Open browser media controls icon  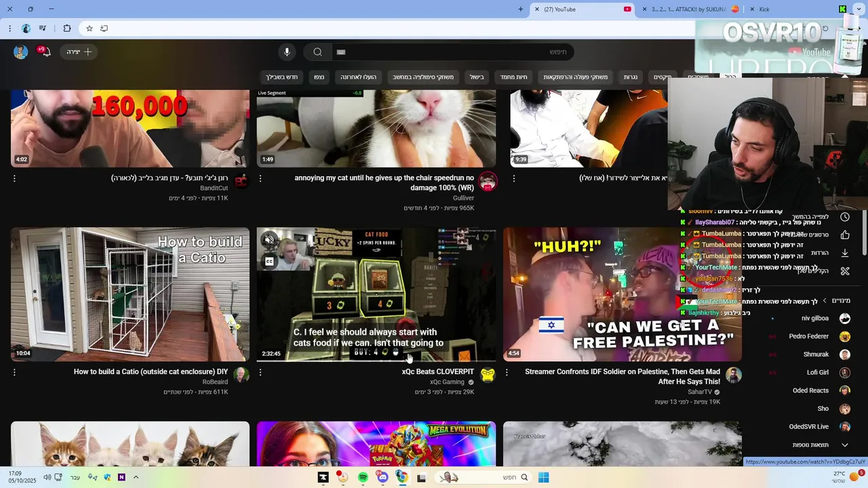click(x=43, y=28)
